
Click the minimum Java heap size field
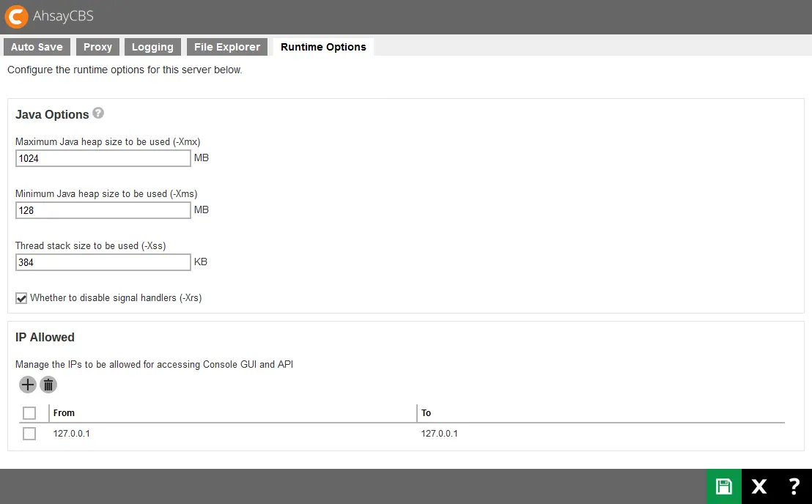pos(103,210)
